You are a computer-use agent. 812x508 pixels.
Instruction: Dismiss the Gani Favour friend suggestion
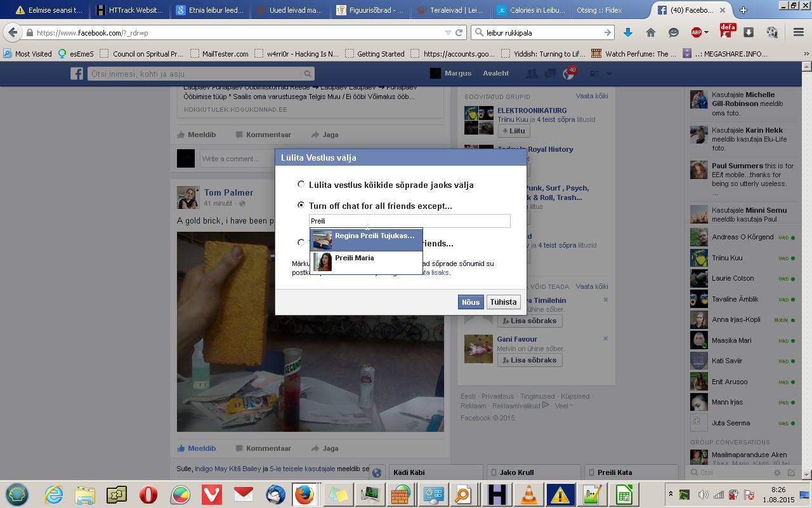pos(605,338)
